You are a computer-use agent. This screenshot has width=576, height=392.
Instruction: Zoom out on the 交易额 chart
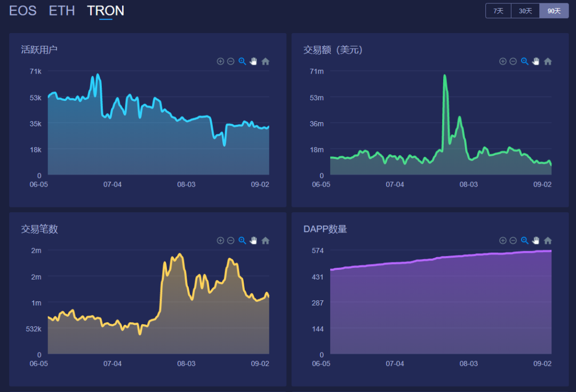pyautogui.click(x=513, y=61)
